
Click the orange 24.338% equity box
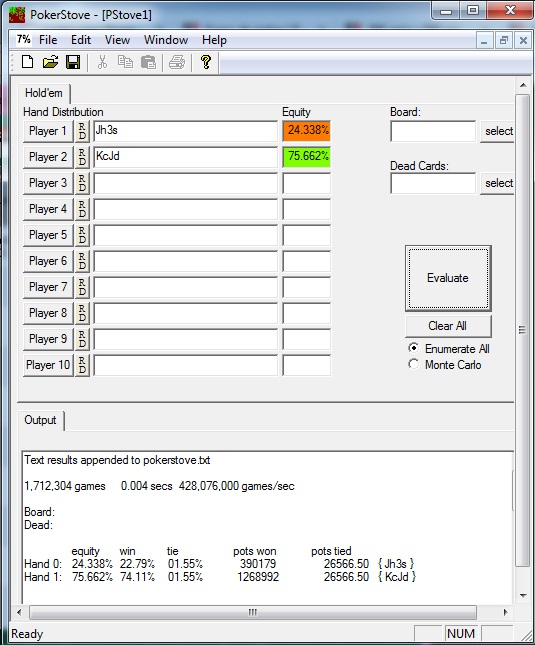[x=307, y=131]
